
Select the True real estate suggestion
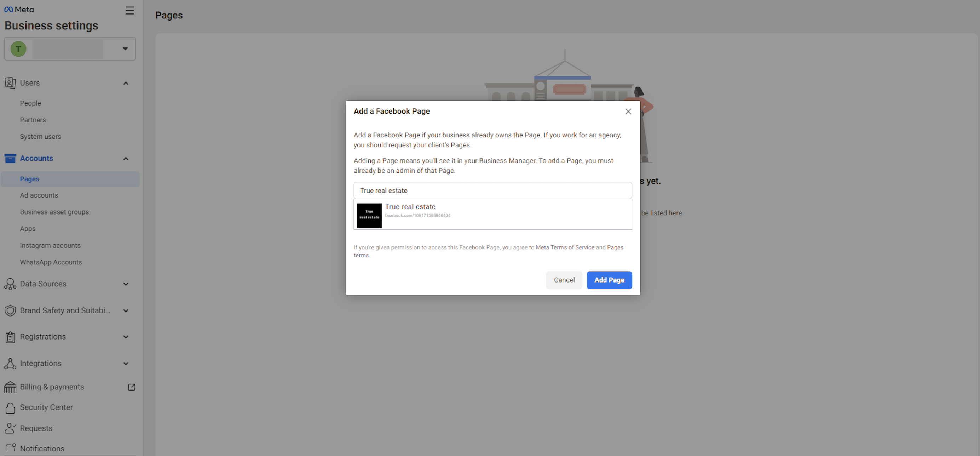(493, 214)
